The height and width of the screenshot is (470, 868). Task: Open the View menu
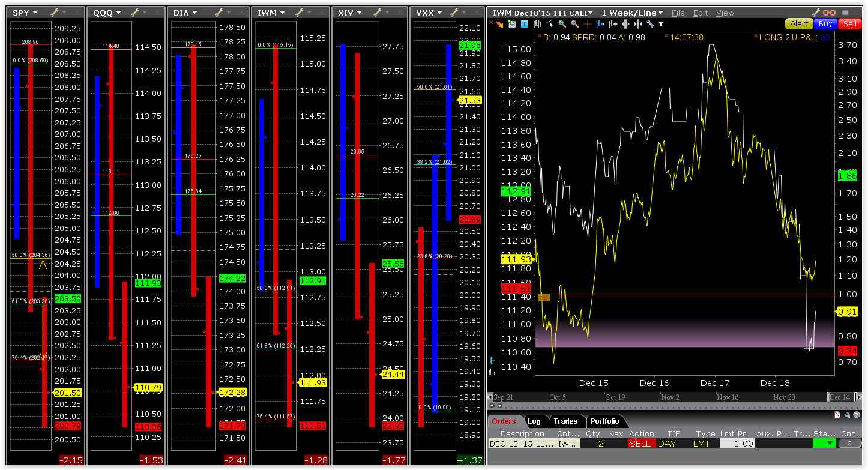point(725,13)
